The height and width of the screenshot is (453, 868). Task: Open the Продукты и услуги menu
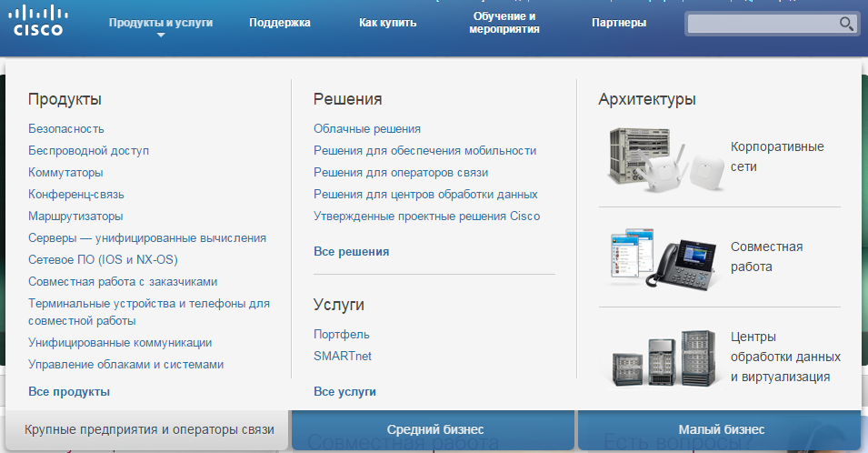pos(161,23)
